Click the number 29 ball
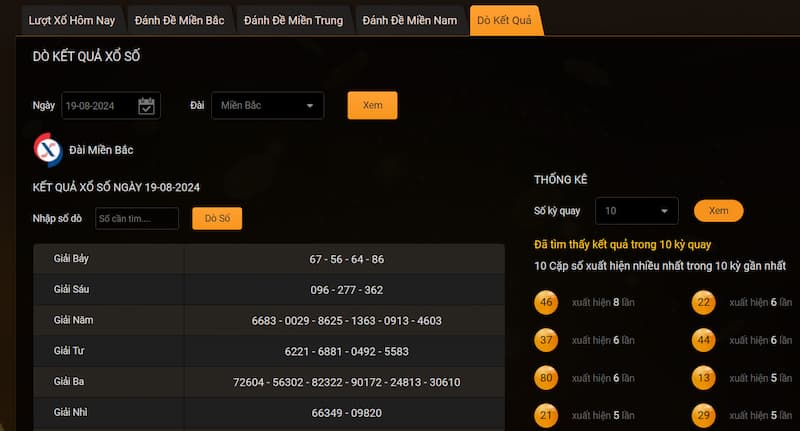 pos(704,416)
